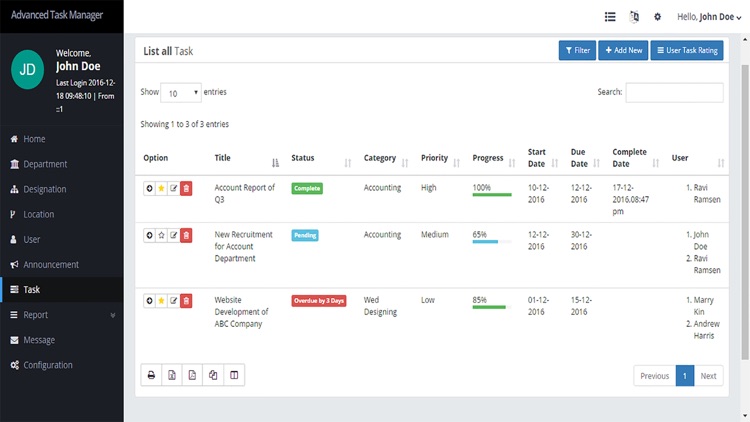This screenshot has width=750, height=422.
Task: Click the print icon below the table
Action: (151, 375)
